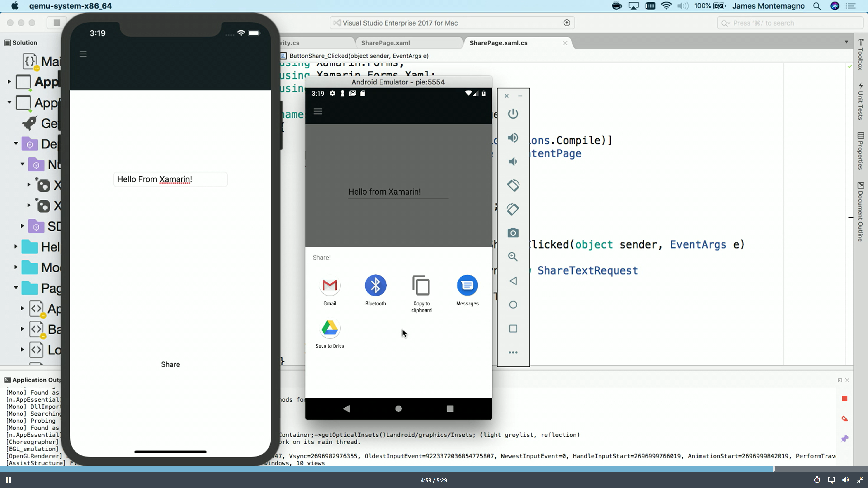
Task: Click the emulator power button icon
Action: click(x=513, y=114)
